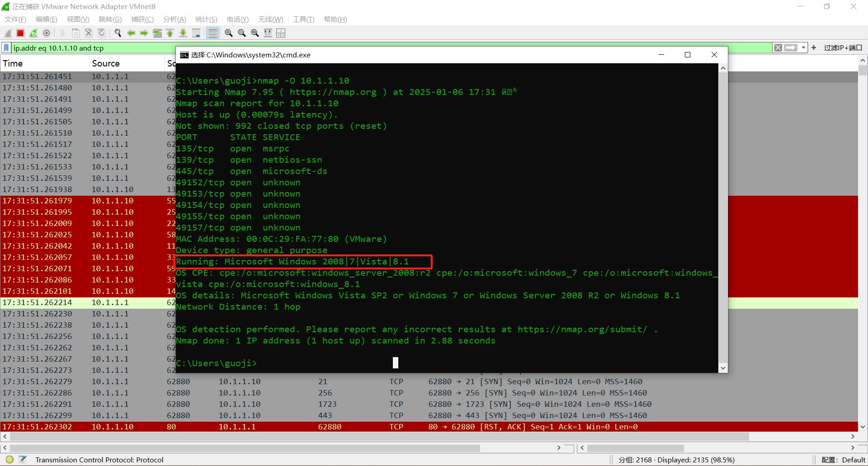Open the 分析(A) menu
This screenshot has height=466, width=868.
pyautogui.click(x=175, y=19)
